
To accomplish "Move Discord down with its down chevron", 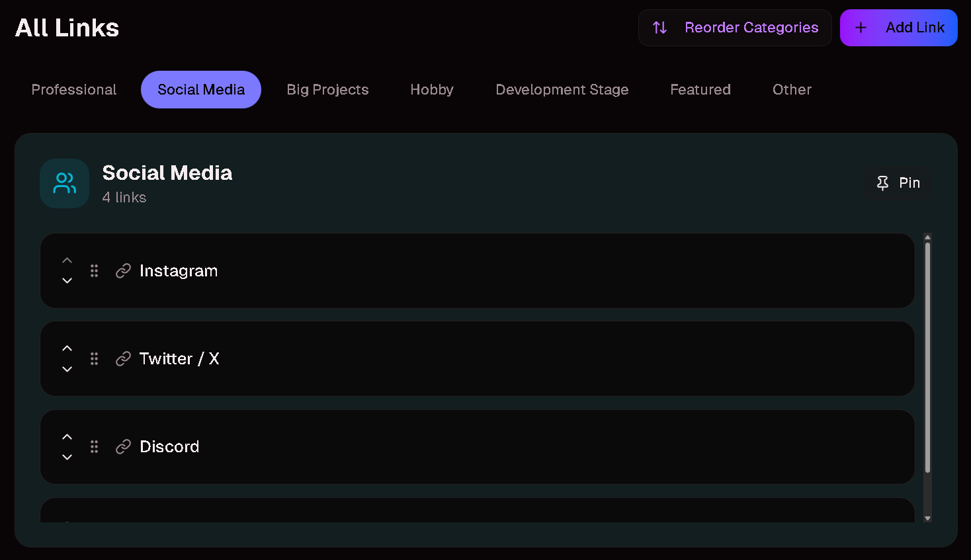I will pyautogui.click(x=67, y=457).
